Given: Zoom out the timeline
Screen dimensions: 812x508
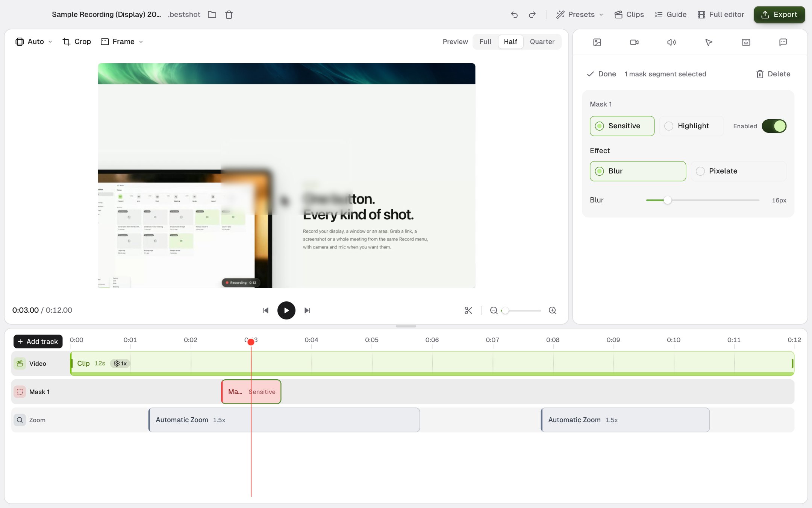Looking at the screenshot, I should click(x=494, y=310).
